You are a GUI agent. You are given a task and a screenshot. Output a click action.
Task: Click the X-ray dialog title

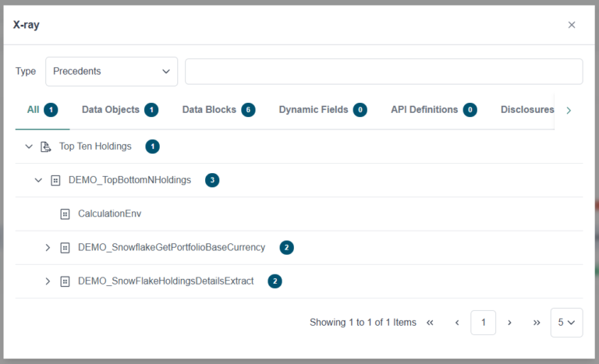coord(27,25)
